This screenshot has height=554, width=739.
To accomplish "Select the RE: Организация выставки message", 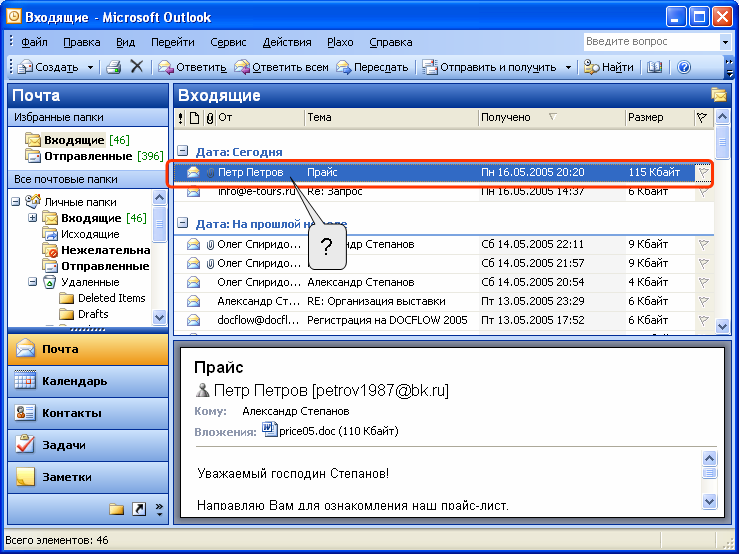I will pos(443,301).
